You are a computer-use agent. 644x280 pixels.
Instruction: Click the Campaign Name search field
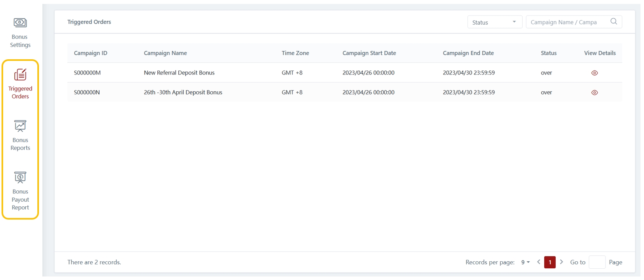point(567,22)
